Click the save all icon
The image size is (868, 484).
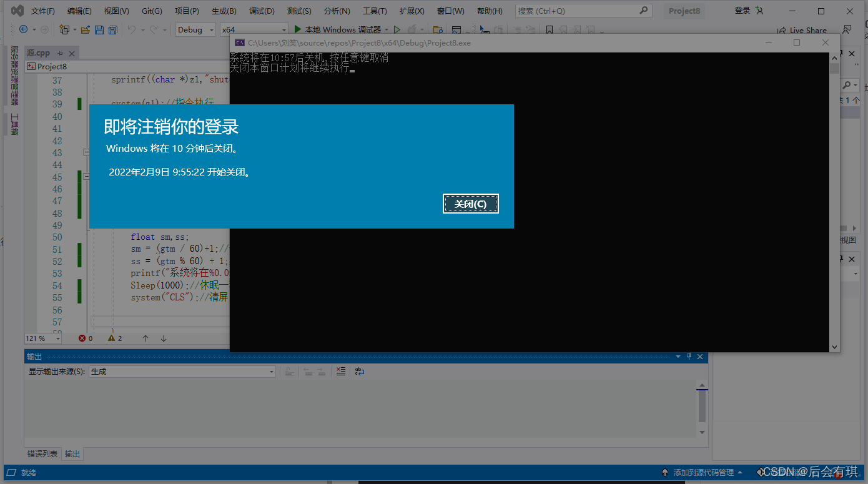(112, 29)
